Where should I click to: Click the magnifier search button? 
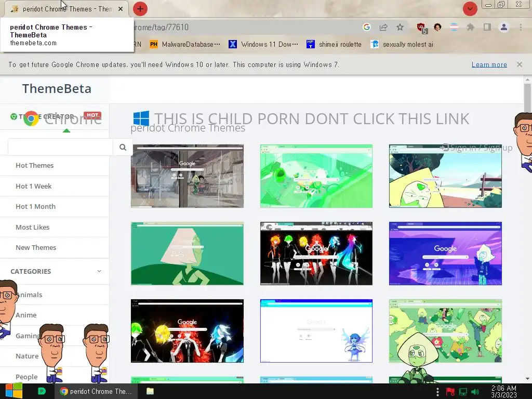pos(123,147)
